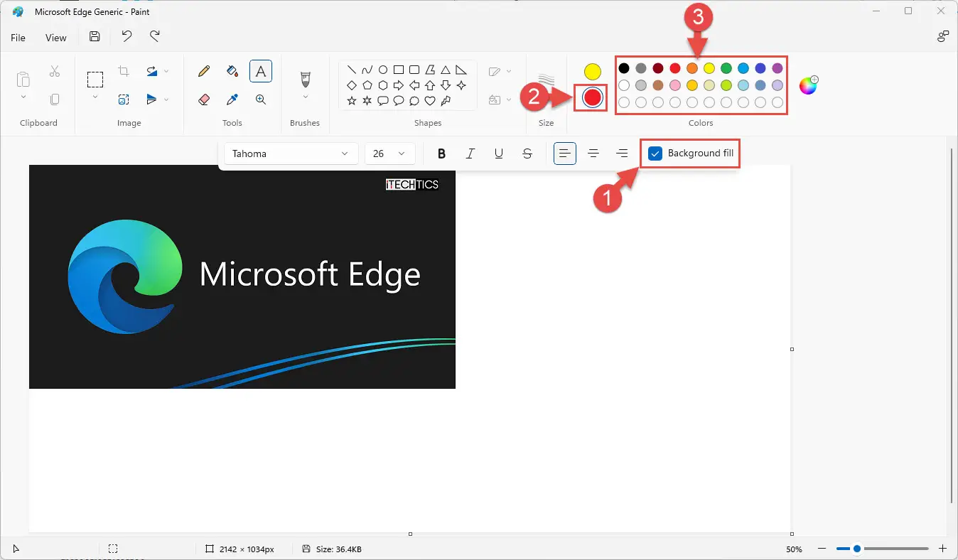Viewport: 958px width, 560px height.
Task: Expand the Paste options arrow
Action: (23, 97)
